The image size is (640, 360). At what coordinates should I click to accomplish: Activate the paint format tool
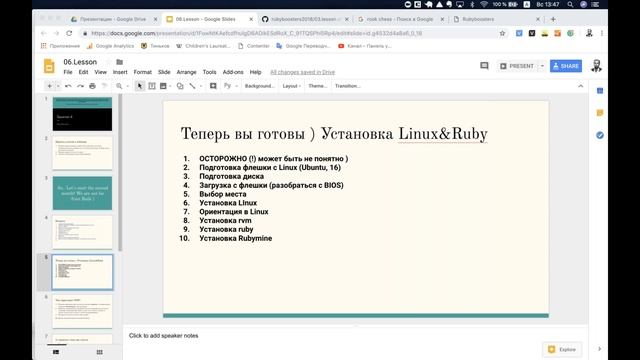point(104,86)
